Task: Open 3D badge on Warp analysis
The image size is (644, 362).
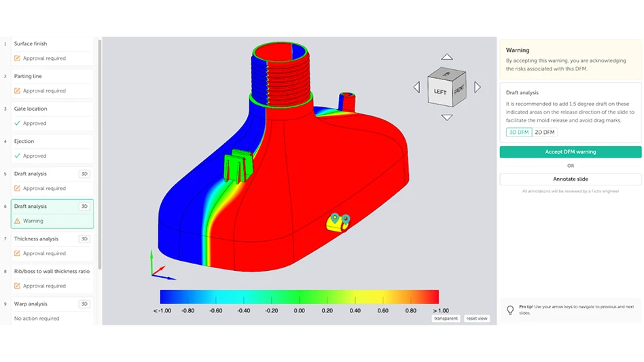Action: point(84,304)
